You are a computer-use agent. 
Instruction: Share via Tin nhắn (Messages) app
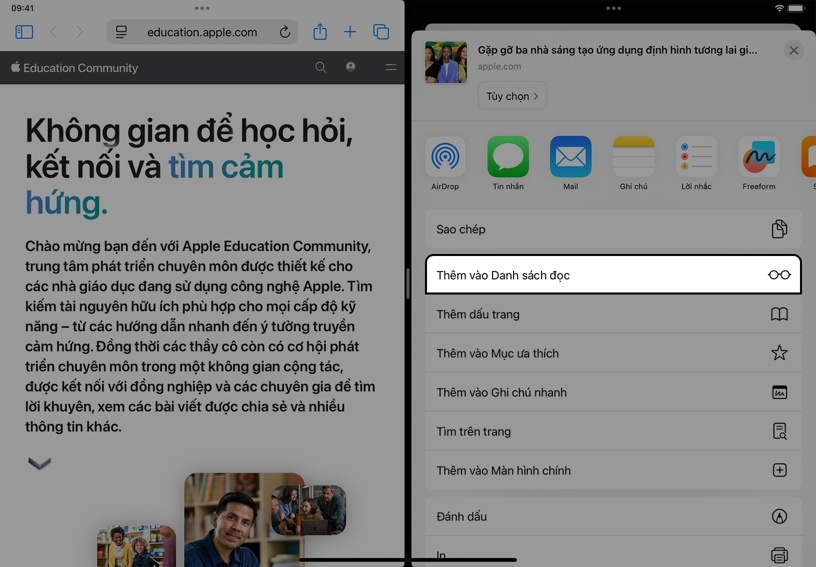tap(508, 158)
